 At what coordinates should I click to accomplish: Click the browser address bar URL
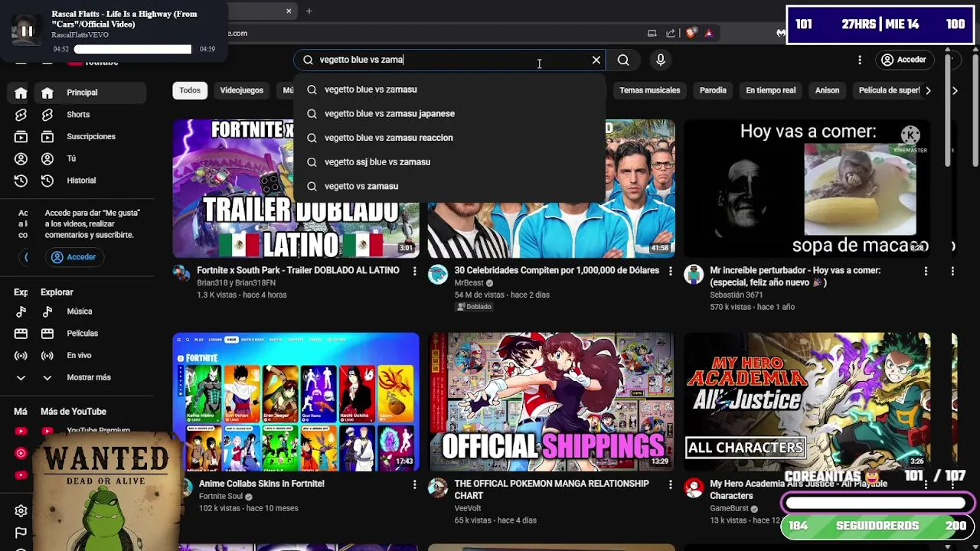[238, 33]
